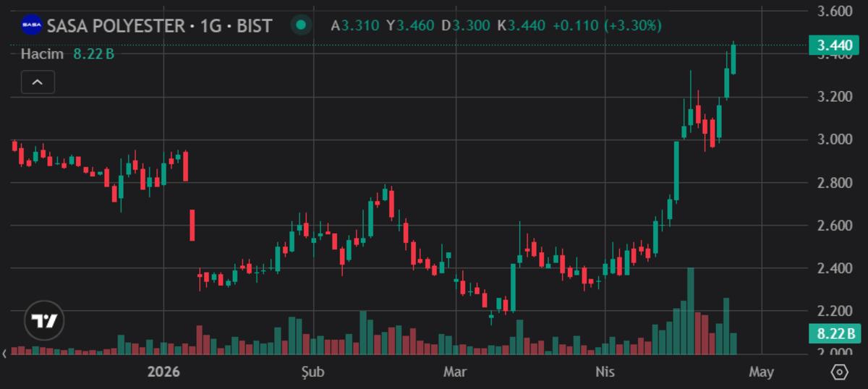Click the 2.600 price axis label

pos(834,226)
